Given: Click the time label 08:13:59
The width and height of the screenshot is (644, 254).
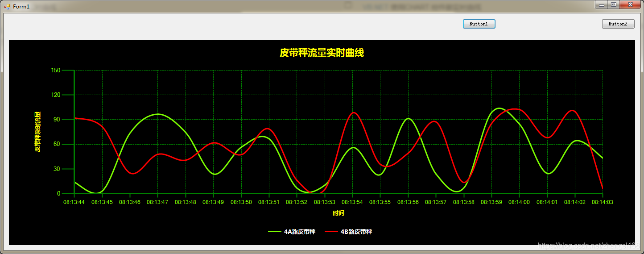Looking at the screenshot, I should [491, 202].
